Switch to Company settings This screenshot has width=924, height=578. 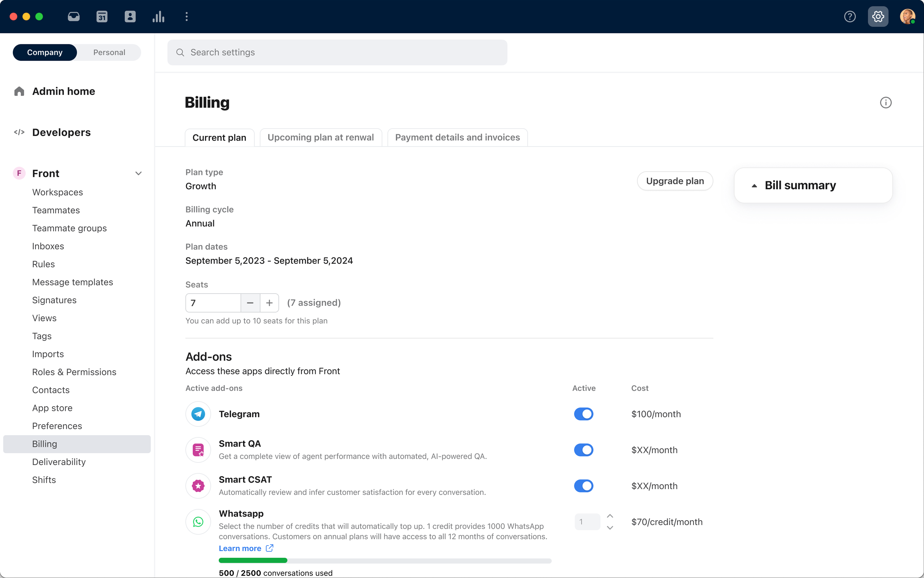coord(45,52)
